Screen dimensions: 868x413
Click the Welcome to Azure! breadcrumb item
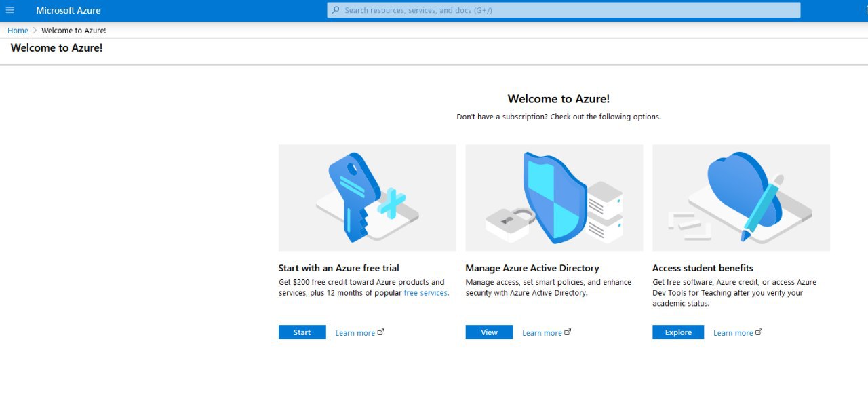[74, 31]
